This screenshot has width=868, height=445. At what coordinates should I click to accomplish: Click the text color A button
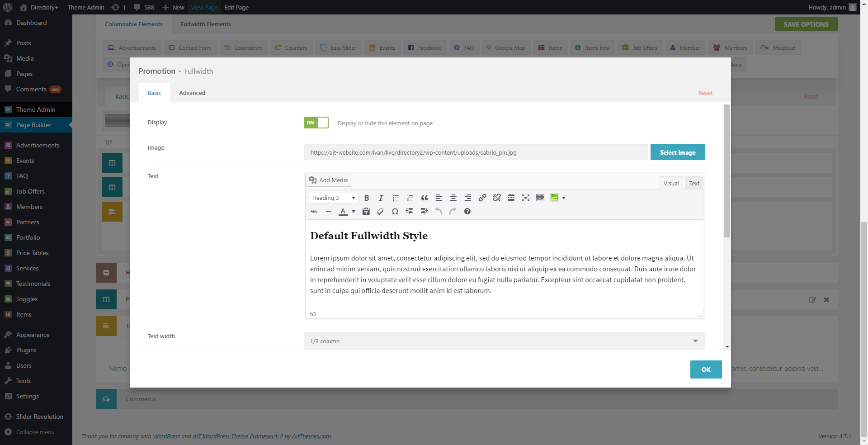[x=343, y=211]
